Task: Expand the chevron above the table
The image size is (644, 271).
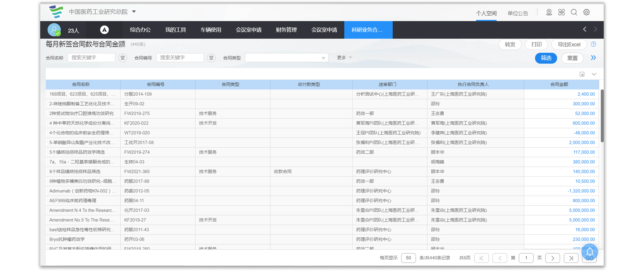Action: 594,74
